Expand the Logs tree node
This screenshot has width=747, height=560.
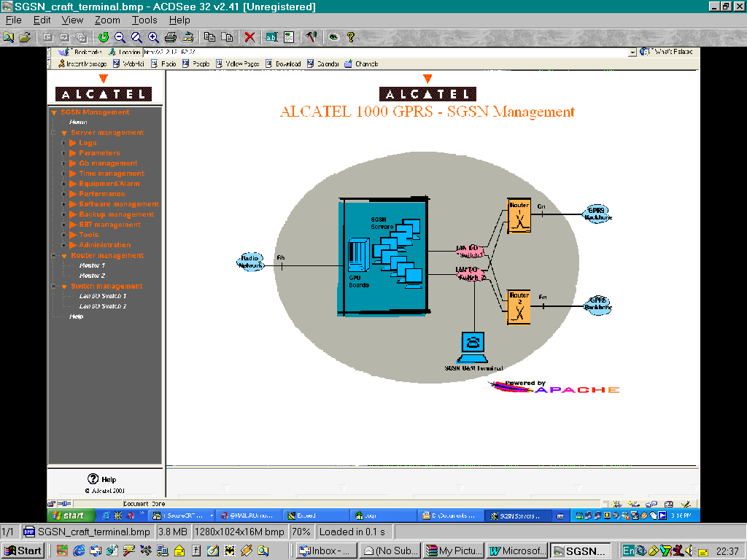[x=64, y=143]
